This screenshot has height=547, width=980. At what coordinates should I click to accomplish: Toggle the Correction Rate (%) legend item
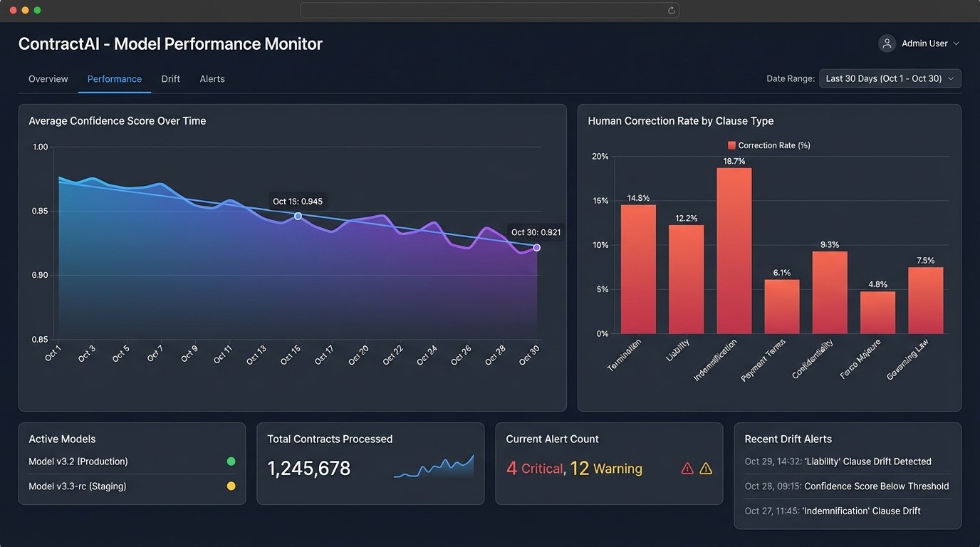[768, 145]
